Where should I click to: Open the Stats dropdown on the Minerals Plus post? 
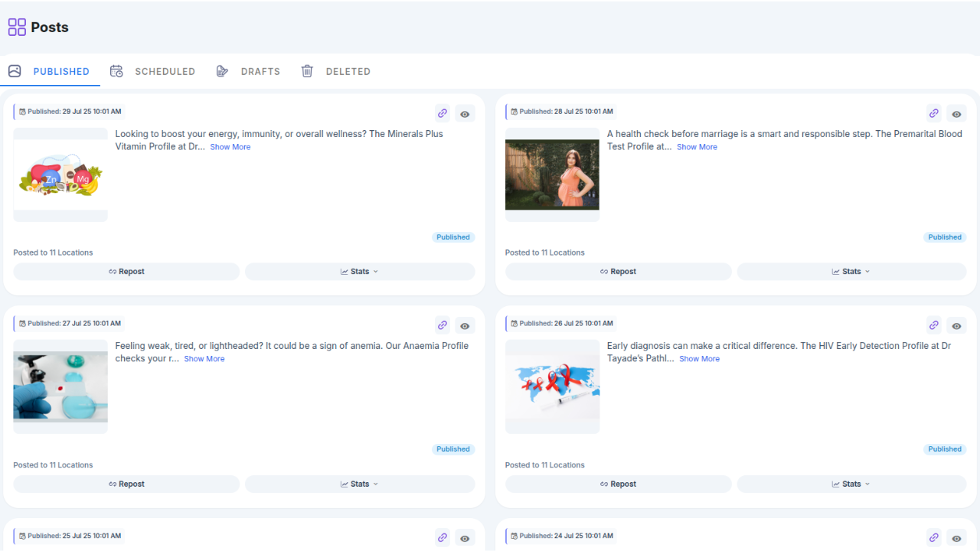[359, 271]
